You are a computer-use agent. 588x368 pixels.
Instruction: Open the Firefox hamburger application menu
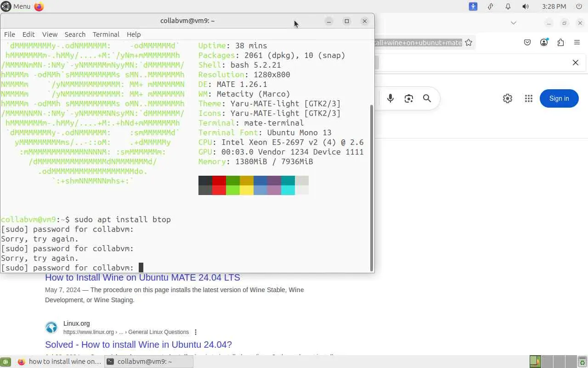click(x=577, y=42)
